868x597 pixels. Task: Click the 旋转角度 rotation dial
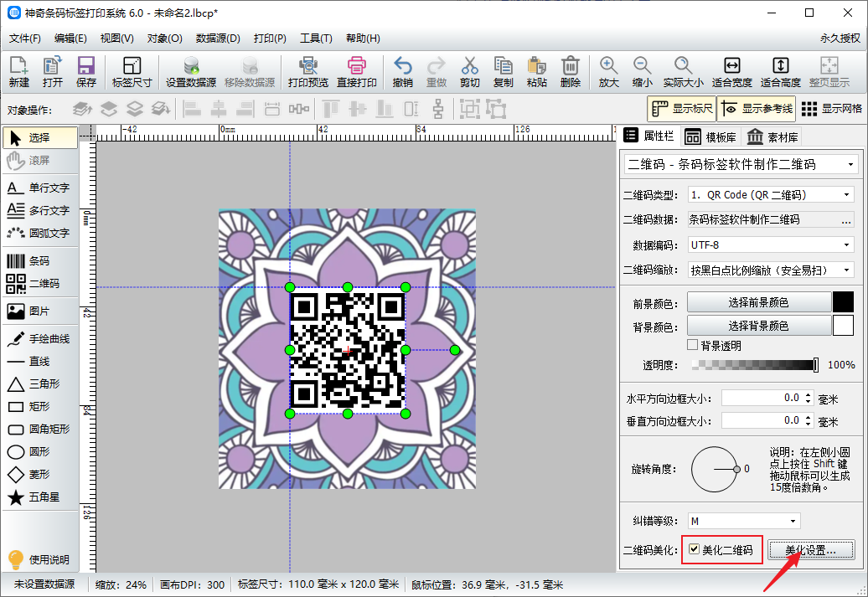click(714, 469)
